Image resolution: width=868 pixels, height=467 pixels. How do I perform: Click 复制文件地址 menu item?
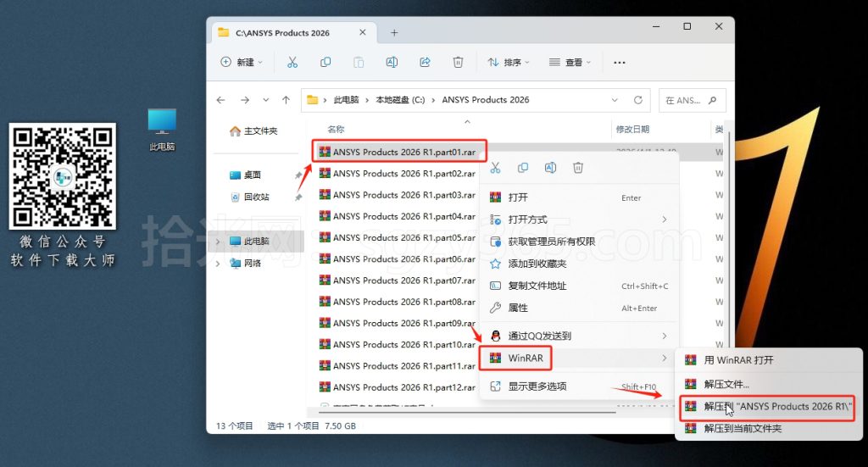pos(579,286)
